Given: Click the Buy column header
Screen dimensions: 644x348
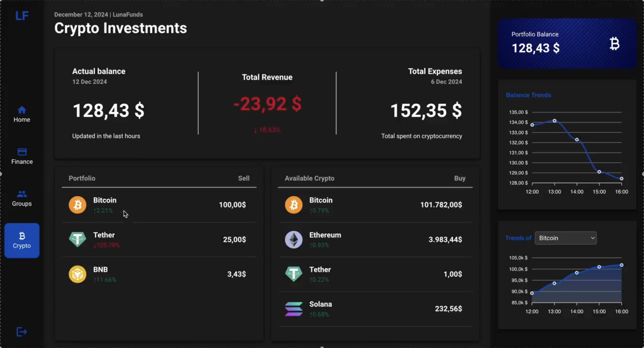Looking at the screenshot, I should tap(460, 178).
